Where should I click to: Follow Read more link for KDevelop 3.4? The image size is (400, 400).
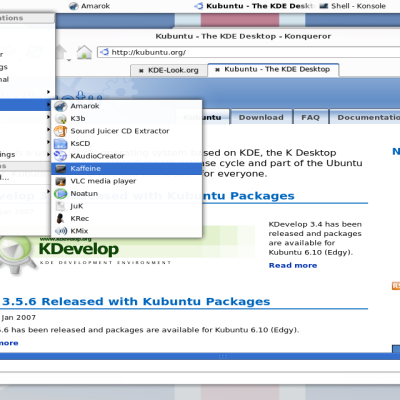293,266
